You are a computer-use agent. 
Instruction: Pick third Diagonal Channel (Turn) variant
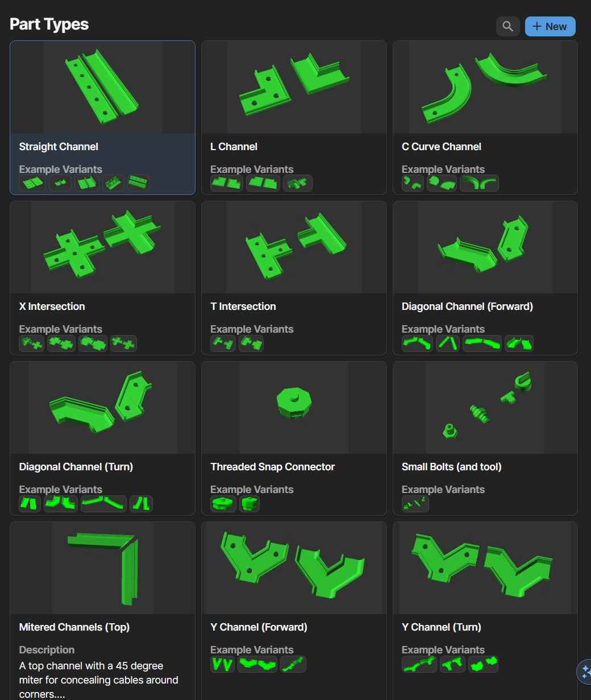pos(103,504)
